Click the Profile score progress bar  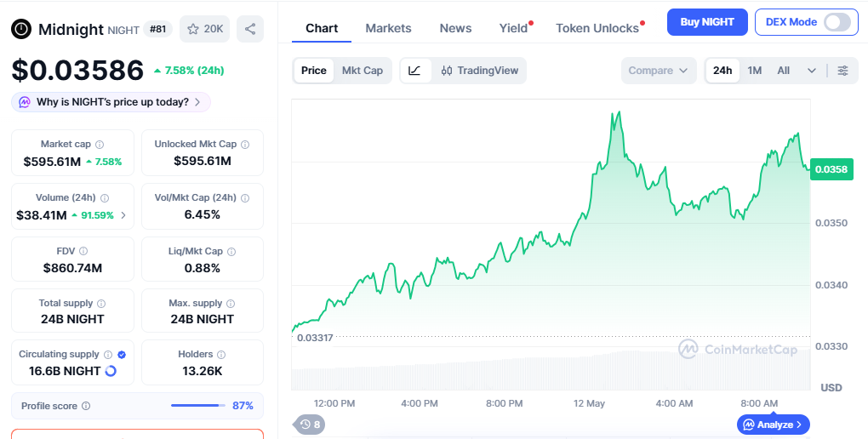pyautogui.click(x=198, y=406)
